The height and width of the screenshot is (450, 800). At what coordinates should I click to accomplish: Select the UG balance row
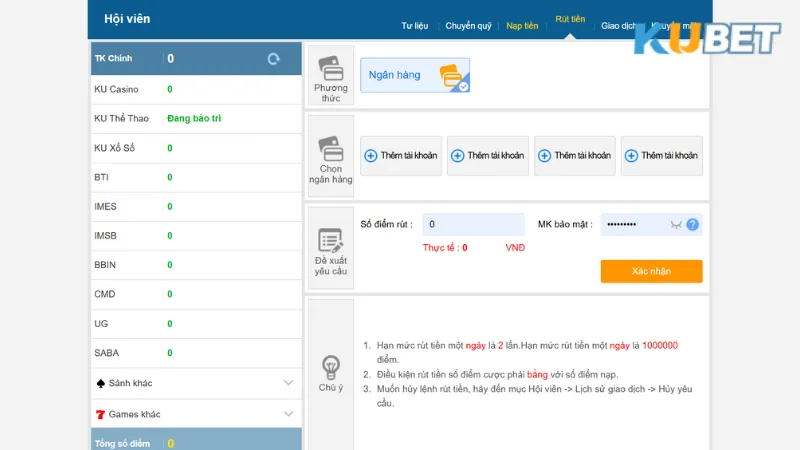[x=196, y=323]
